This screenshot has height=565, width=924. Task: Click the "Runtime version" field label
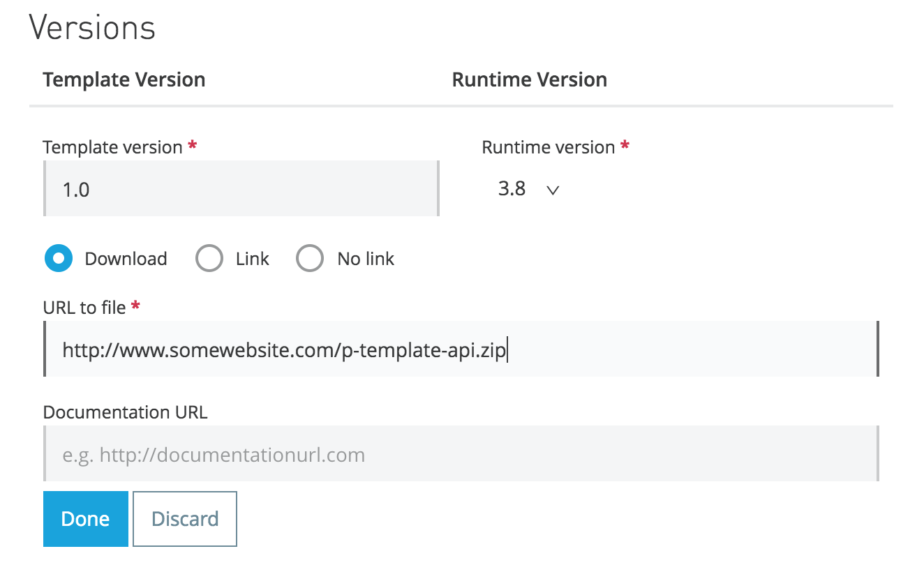click(549, 147)
